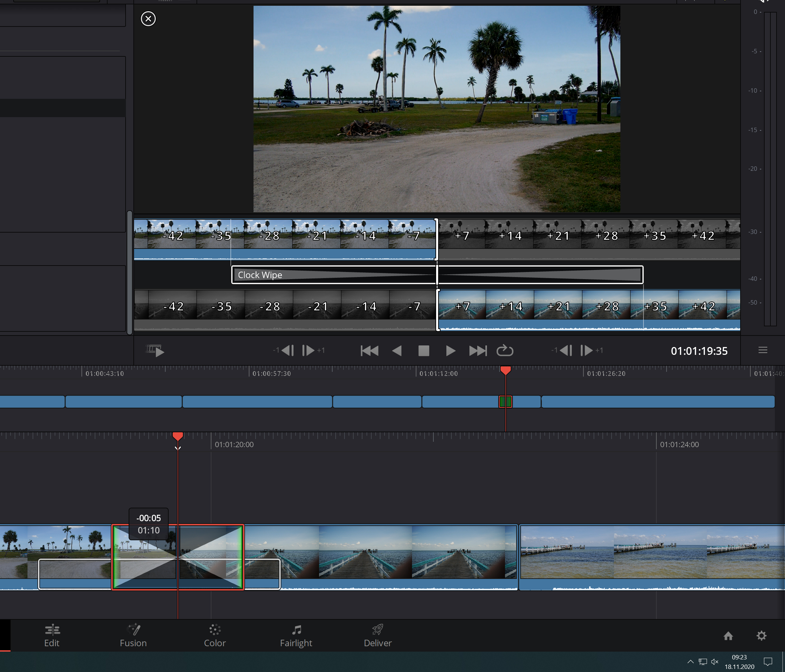The height and width of the screenshot is (672, 785).
Task: Open the Fairlight page
Action: tap(296, 636)
